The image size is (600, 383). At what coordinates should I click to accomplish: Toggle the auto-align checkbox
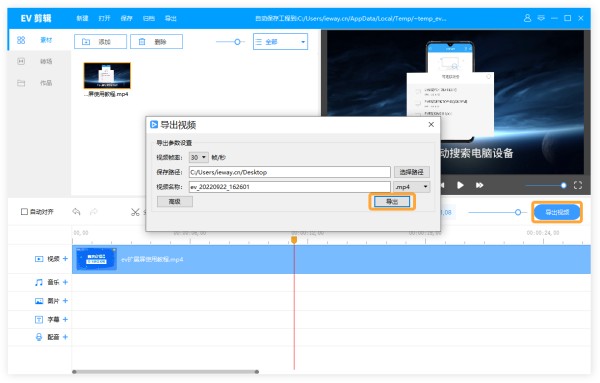click(x=24, y=212)
